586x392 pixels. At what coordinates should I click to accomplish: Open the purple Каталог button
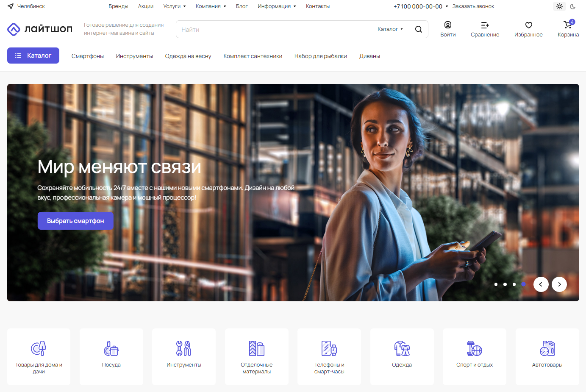click(x=33, y=56)
